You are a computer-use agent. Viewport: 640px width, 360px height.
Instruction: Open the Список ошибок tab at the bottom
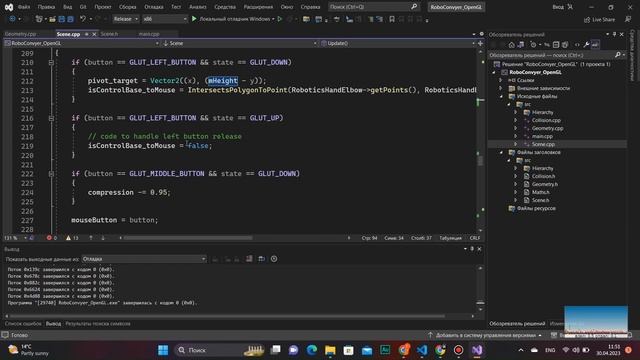click(x=23, y=324)
